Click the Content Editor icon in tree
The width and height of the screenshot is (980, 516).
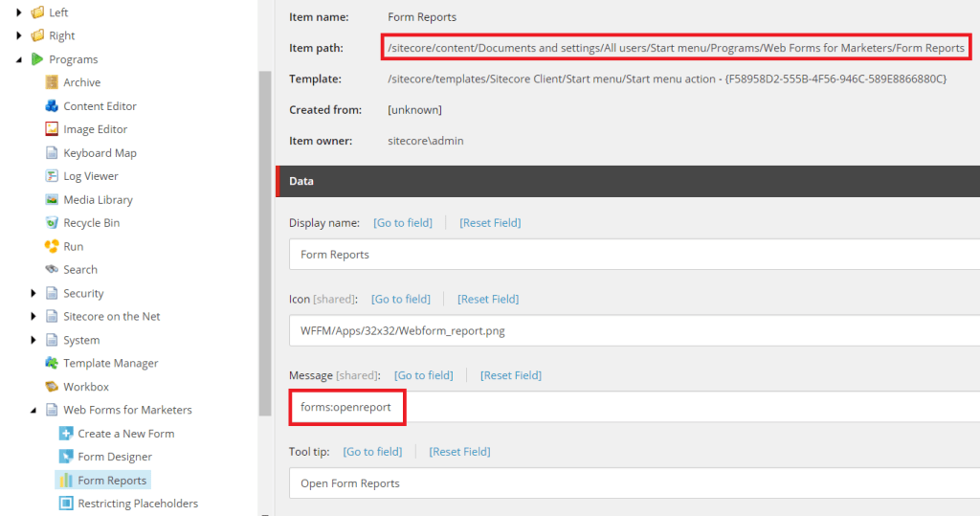tap(52, 106)
